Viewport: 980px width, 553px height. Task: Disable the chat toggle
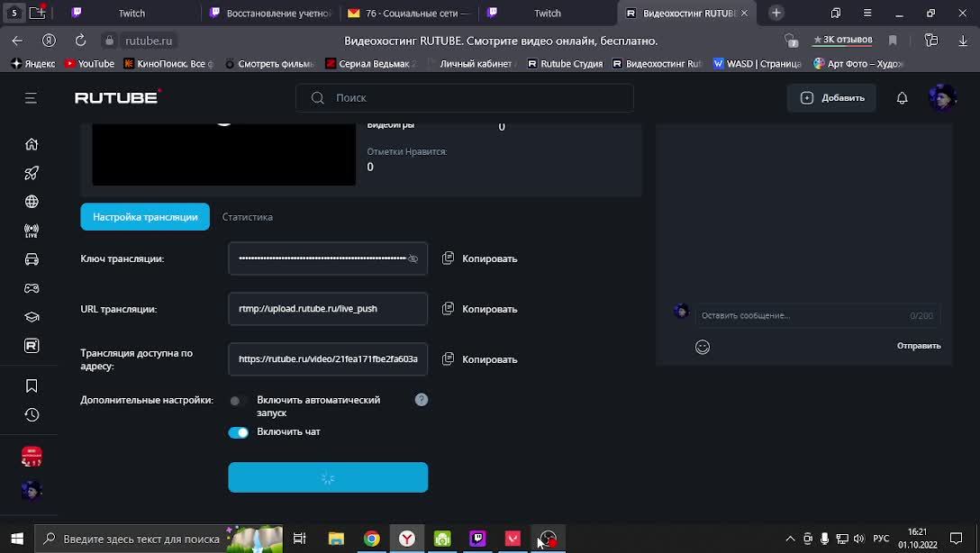238,432
